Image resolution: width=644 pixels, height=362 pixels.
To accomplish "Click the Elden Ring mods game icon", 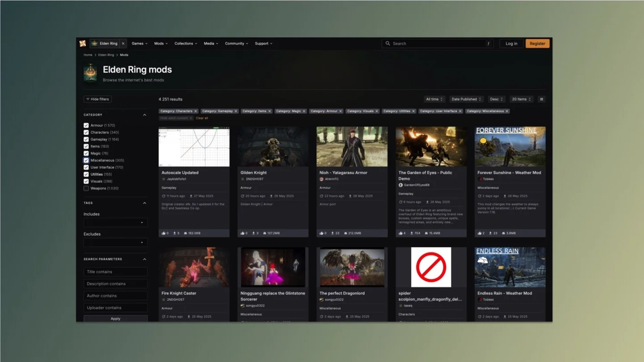I will tap(90, 73).
